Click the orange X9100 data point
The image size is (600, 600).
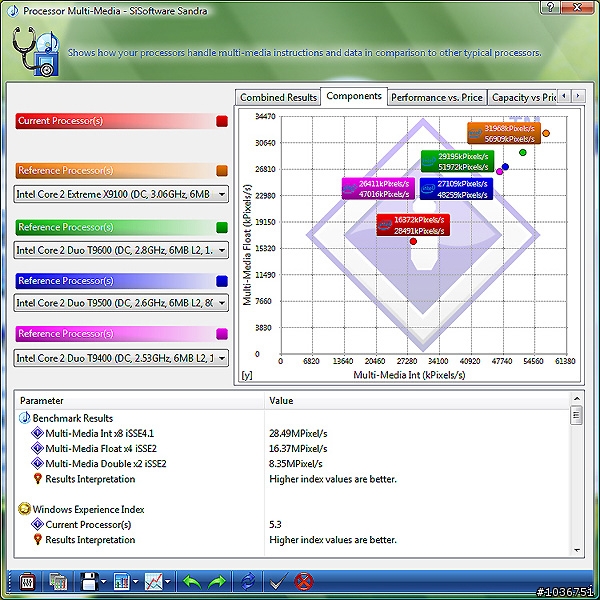[546, 133]
